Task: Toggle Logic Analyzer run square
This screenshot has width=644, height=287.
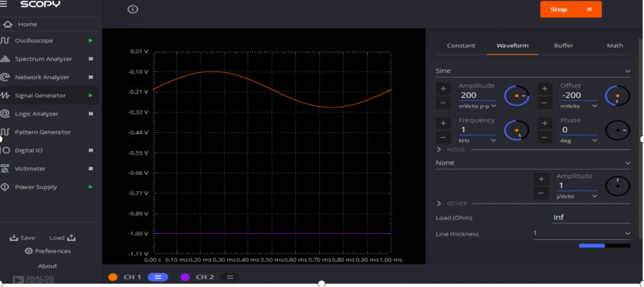Action: (x=90, y=114)
